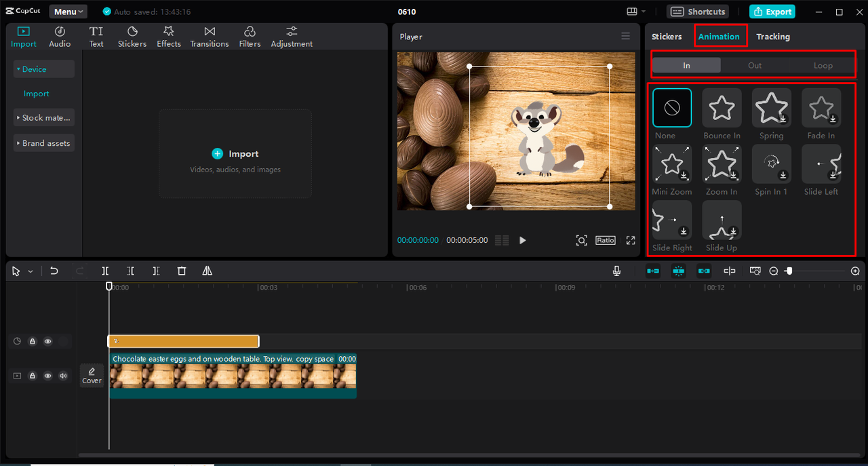The height and width of the screenshot is (466, 868).
Task: Expand the Brand assets section
Action: (44, 143)
